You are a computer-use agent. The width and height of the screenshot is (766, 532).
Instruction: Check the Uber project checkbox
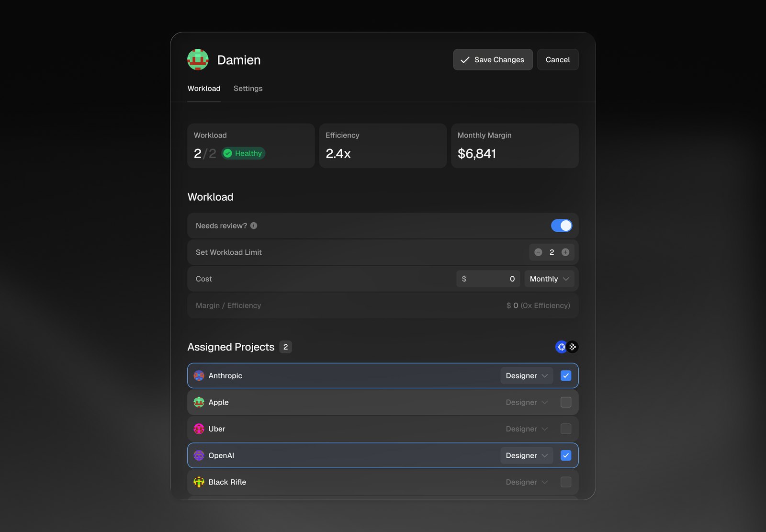566,429
